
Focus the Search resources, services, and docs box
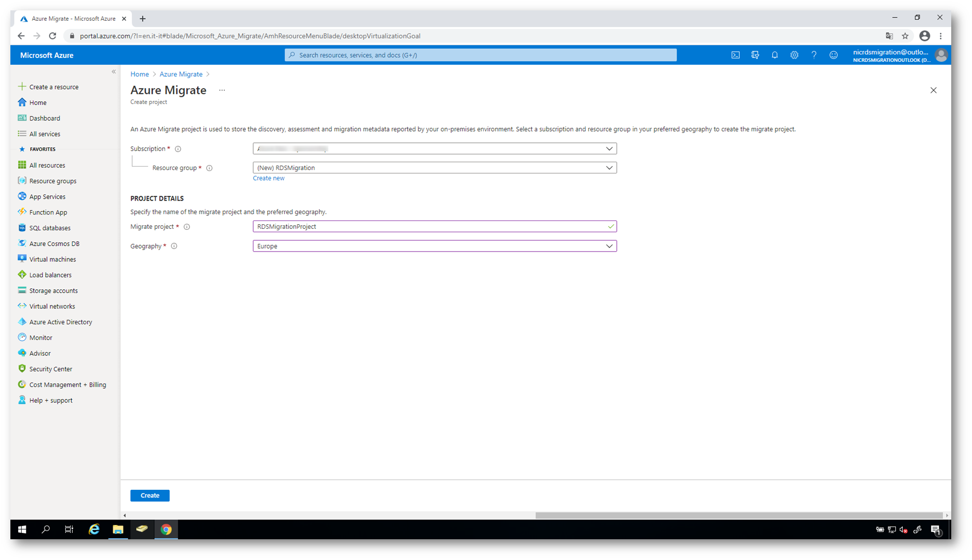tap(480, 55)
